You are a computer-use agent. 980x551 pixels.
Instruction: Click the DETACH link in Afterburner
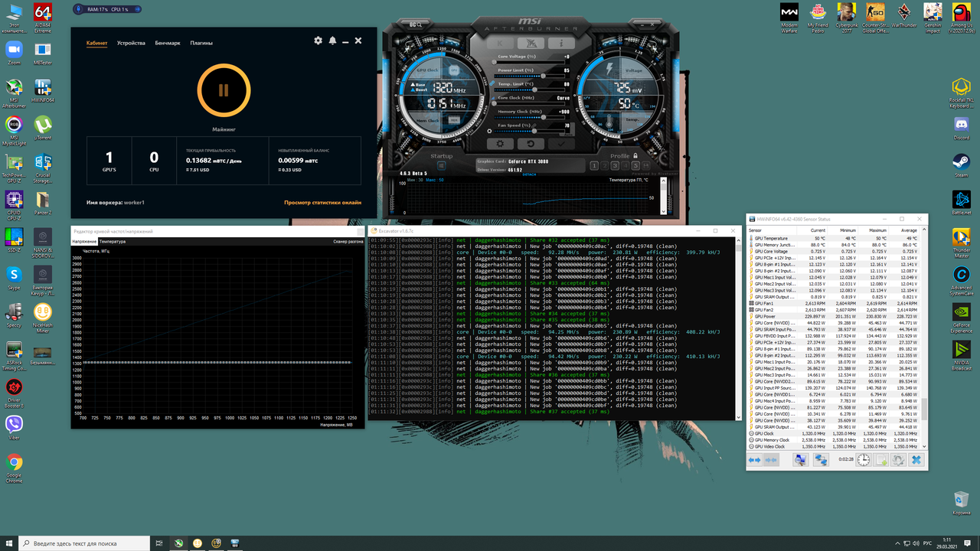point(530,174)
